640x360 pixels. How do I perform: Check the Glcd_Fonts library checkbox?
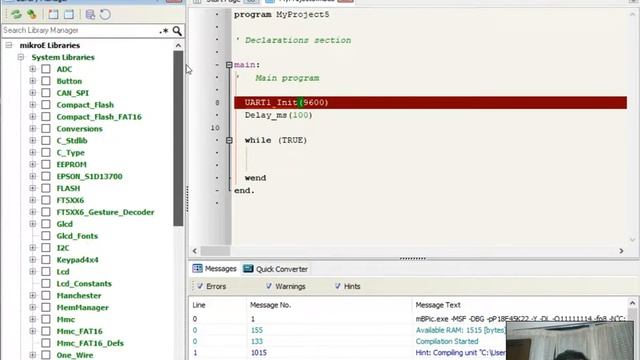pyautogui.click(x=46, y=236)
